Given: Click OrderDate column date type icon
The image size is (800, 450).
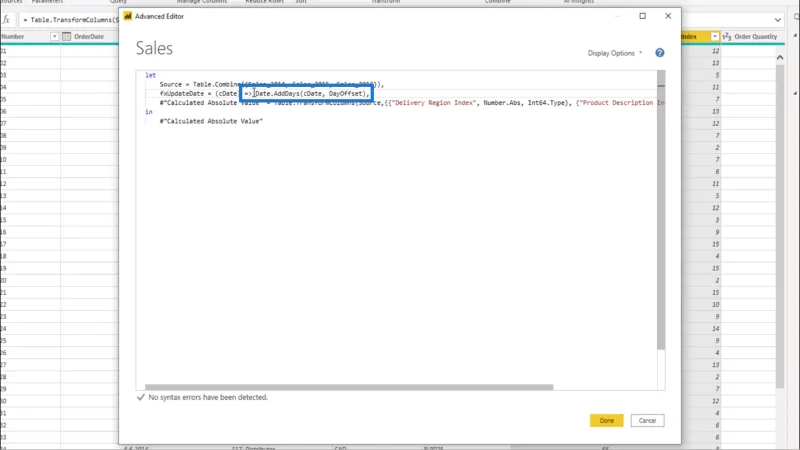Looking at the screenshot, I should [x=66, y=37].
